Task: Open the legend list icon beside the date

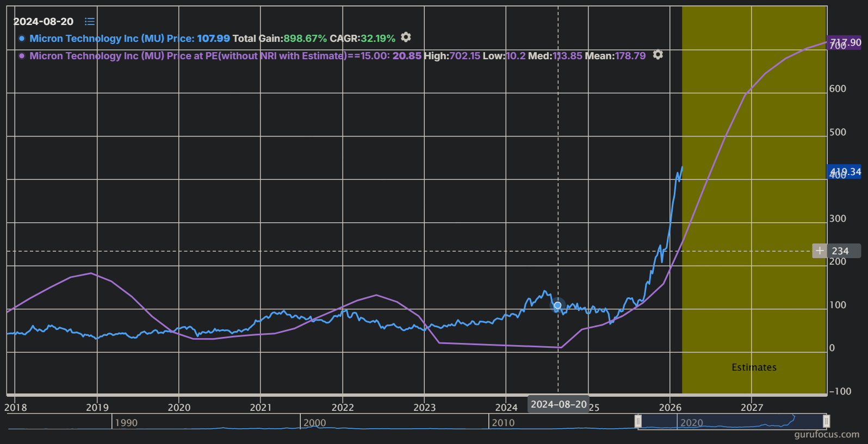Action: point(90,21)
